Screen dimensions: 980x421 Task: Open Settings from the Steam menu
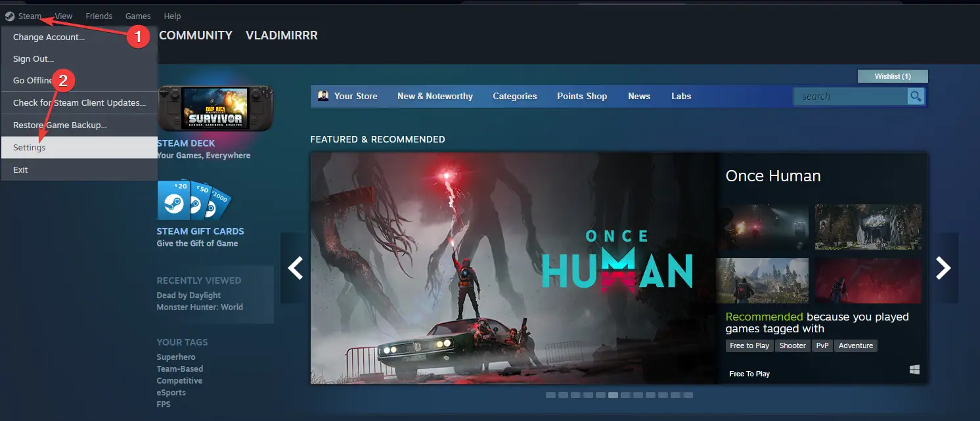79,148
